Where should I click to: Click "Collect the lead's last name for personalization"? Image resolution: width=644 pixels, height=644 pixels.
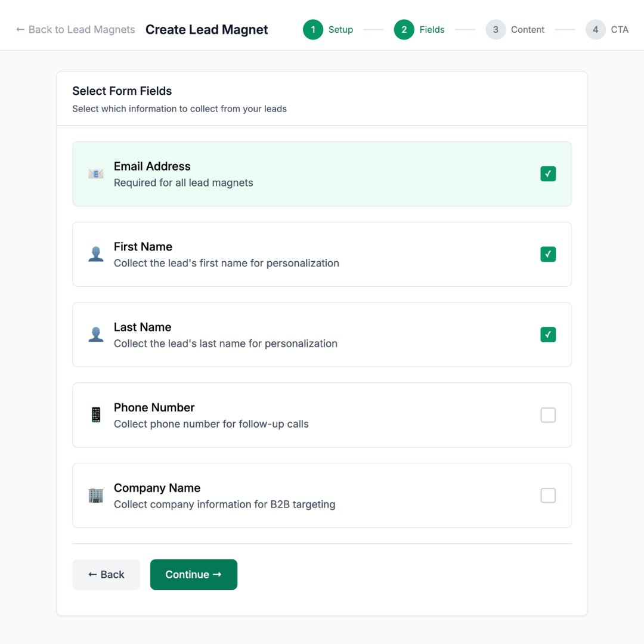(x=225, y=343)
